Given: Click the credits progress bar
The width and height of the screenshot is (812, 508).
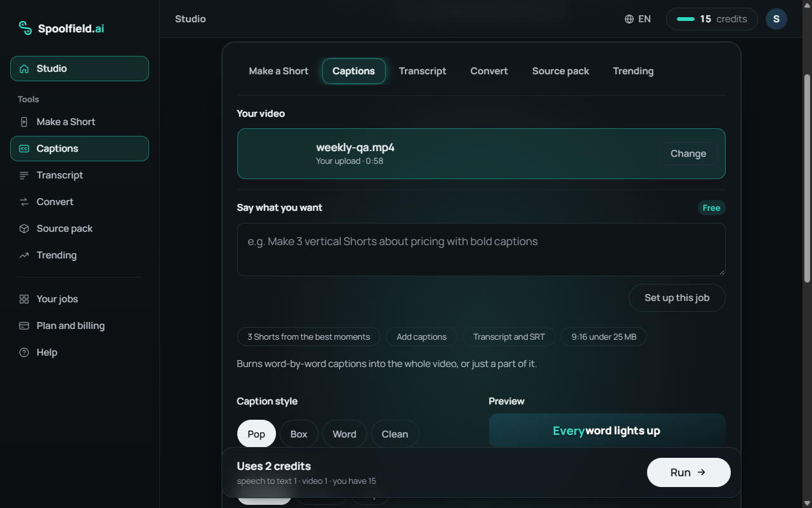Looking at the screenshot, I should (x=686, y=19).
